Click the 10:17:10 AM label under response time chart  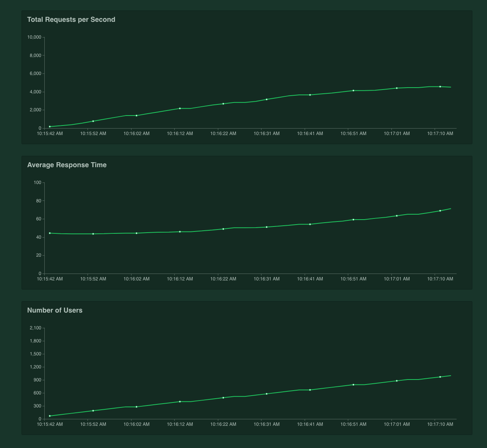pos(440,279)
